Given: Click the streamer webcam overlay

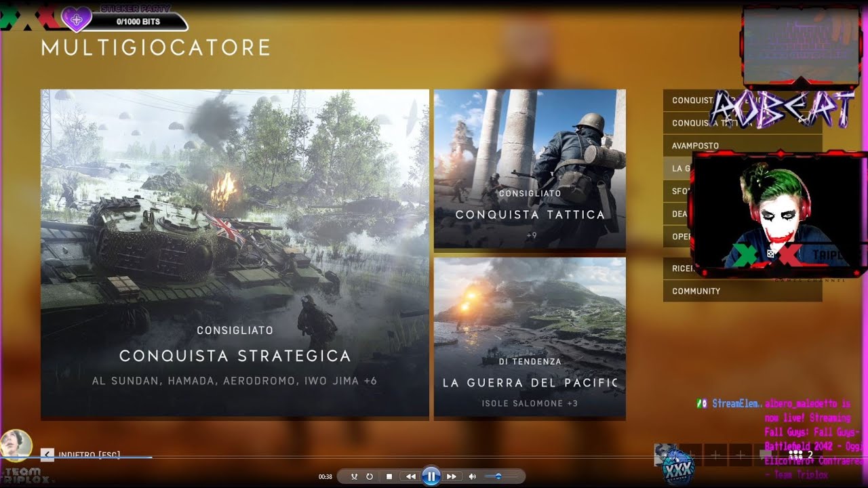Looking at the screenshot, I should [x=778, y=214].
